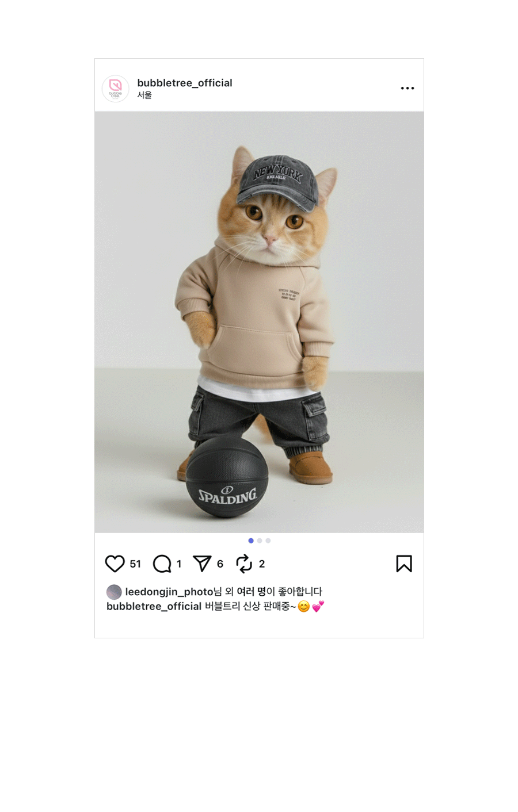View likes list via 여러 명

pyautogui.click(x=252, y=591)
